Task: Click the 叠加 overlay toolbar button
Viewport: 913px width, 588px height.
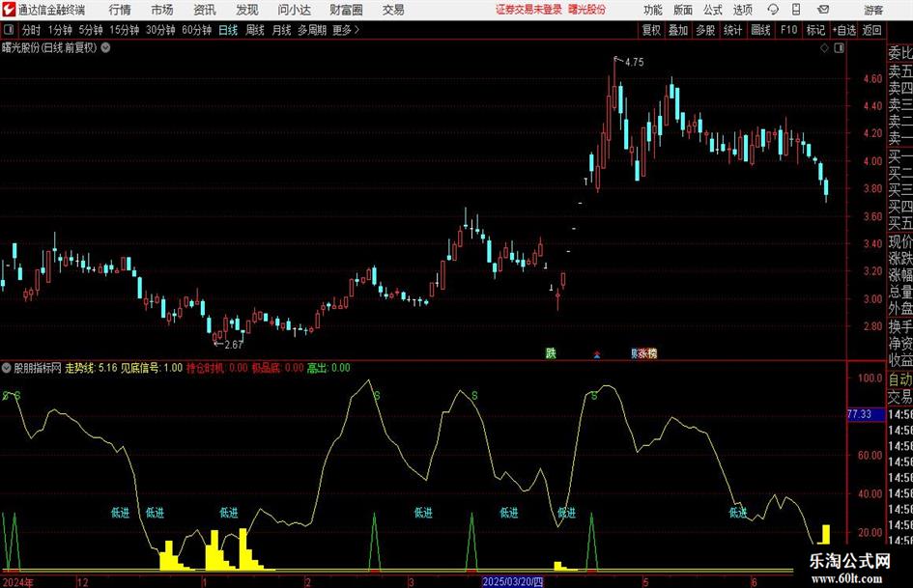Action: [x=678, y=30]
